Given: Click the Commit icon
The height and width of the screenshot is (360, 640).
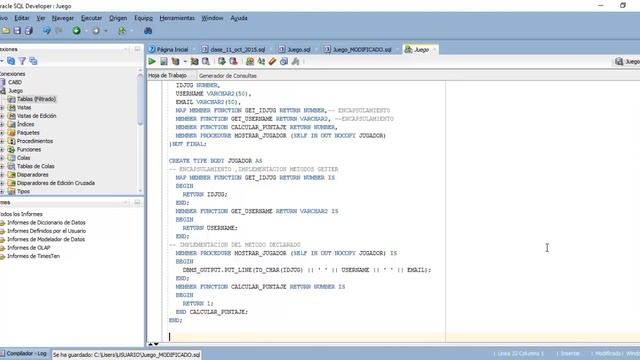Looking at the screenshot, I should click(x=222, y=62).
